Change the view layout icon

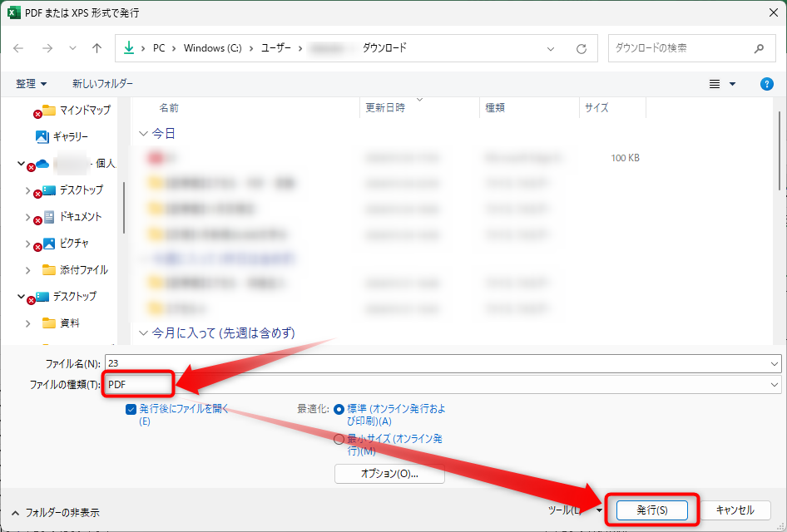[x=715, y=84]
